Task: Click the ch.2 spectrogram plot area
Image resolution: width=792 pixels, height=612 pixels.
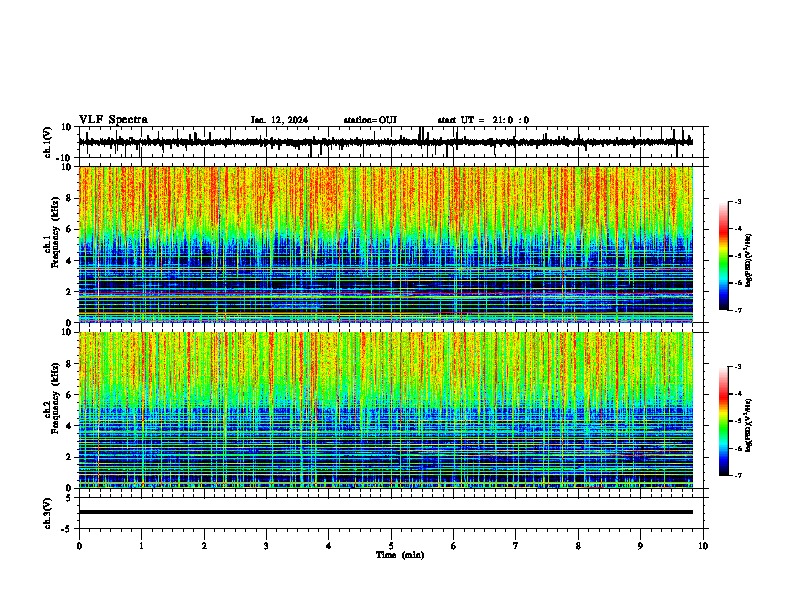Action: click(x=385, y=410)
